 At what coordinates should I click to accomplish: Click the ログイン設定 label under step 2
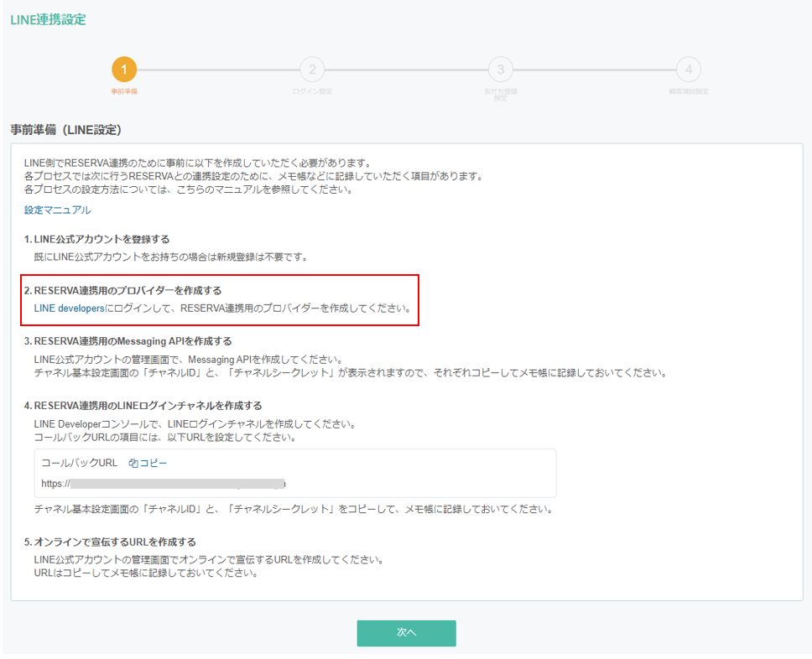tap(312, 91)
